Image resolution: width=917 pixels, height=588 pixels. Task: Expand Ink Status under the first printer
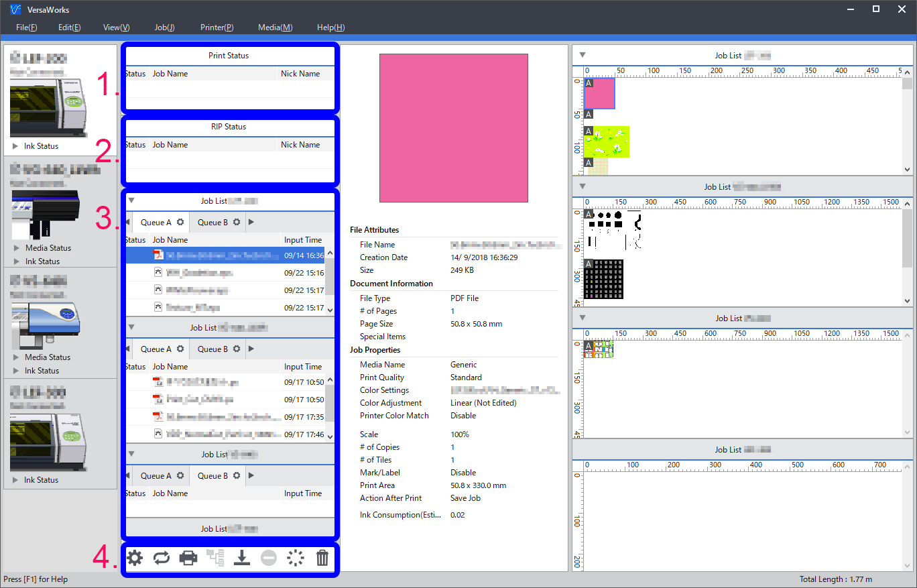(15, 146)
